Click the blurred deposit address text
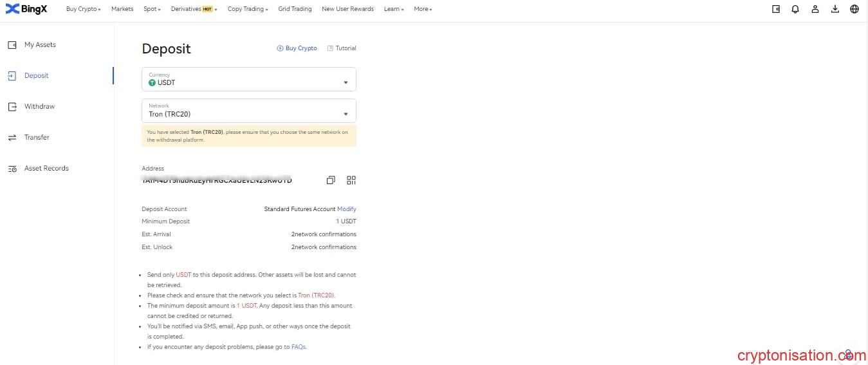Screen dimensions: 868x365 [x=217, y=180]
